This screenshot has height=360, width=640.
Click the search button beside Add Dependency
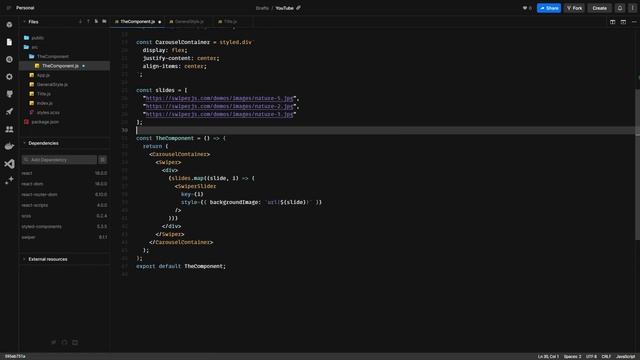[x=103, y=160]
